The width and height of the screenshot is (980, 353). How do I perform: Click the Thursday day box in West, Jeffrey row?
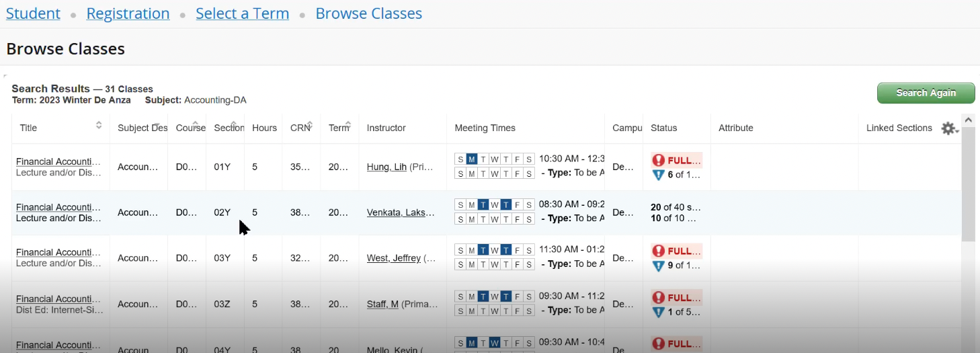pyautogui.click(x=505, y=250)
